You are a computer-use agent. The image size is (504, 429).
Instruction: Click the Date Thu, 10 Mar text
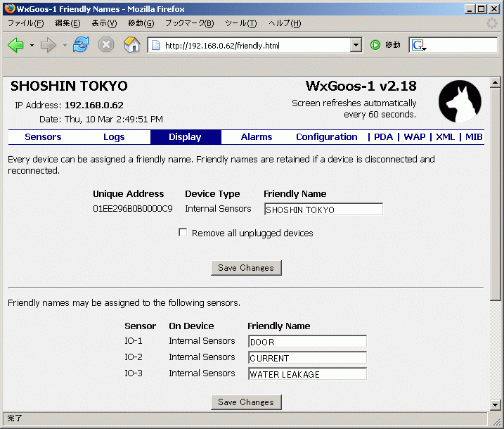point(101,120)
